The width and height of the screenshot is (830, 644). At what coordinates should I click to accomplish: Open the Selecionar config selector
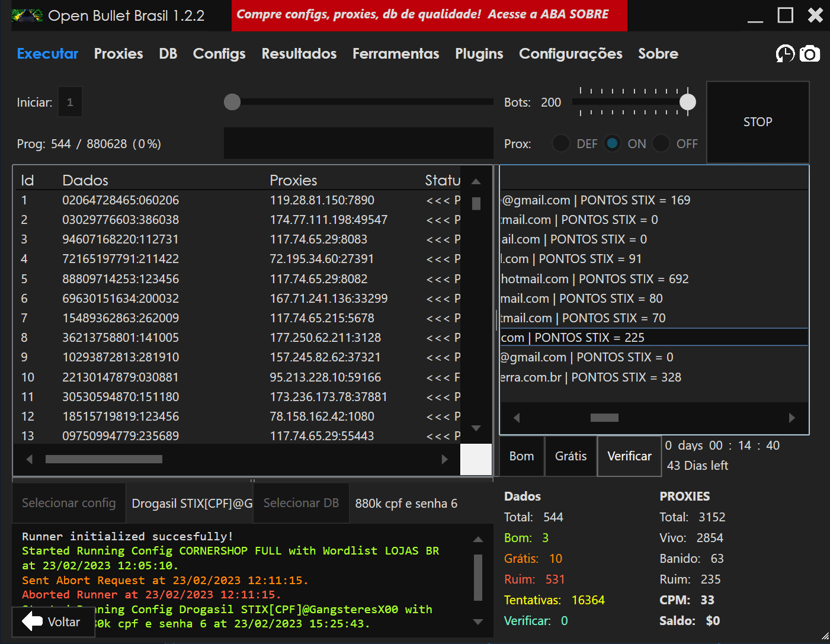69,503
